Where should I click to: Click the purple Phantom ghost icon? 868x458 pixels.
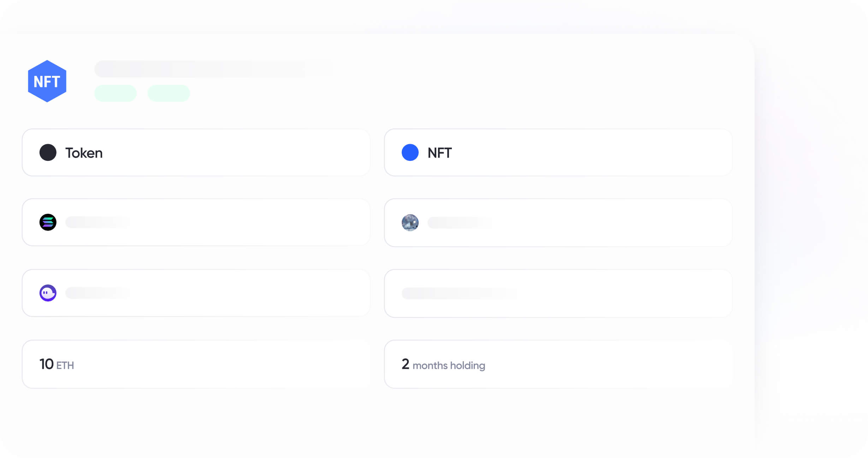(x=48, y=293)
